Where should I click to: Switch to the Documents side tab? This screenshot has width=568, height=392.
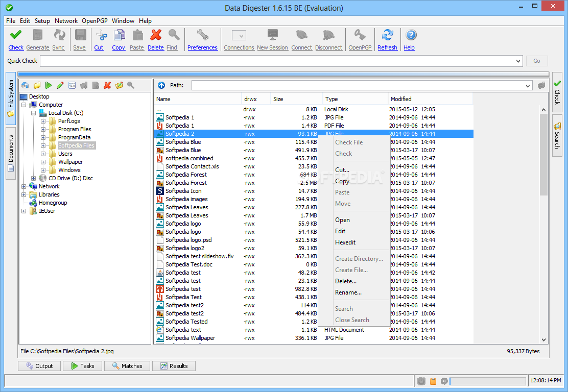click(x=11, y=153)
